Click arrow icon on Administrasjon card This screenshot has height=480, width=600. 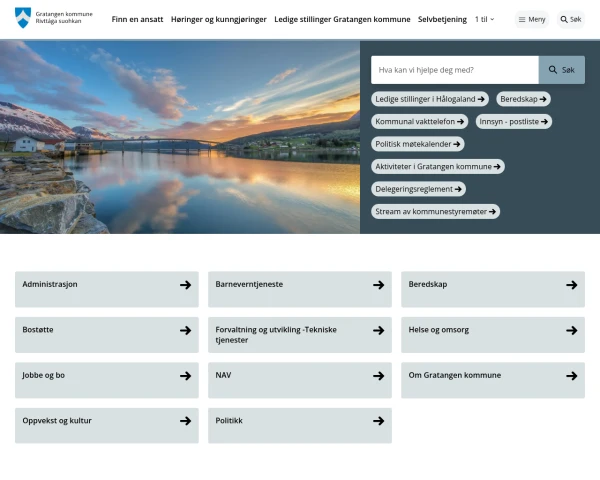(185, 285)
